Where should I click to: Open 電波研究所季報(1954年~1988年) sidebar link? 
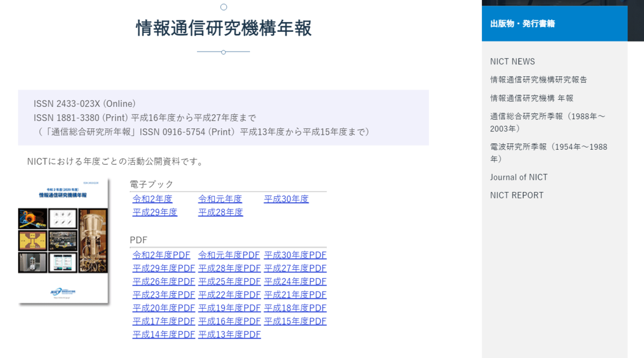pos(548,153)
